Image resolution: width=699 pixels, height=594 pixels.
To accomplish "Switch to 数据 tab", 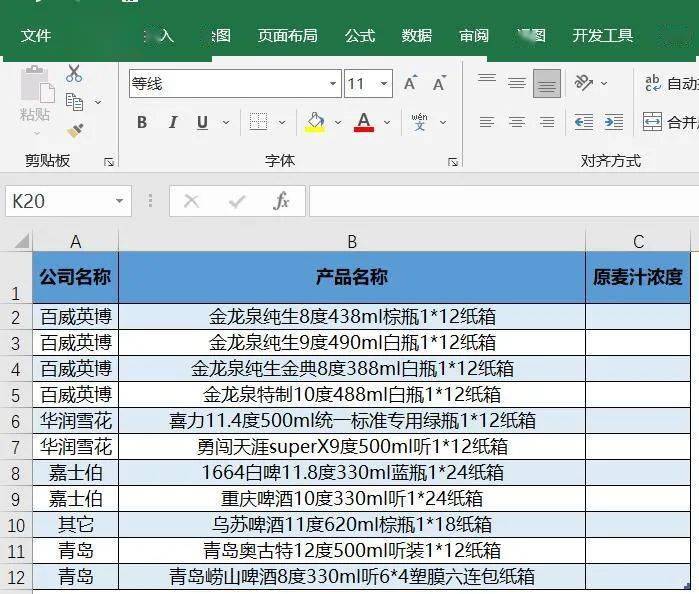I will click(x=417, y=35).
